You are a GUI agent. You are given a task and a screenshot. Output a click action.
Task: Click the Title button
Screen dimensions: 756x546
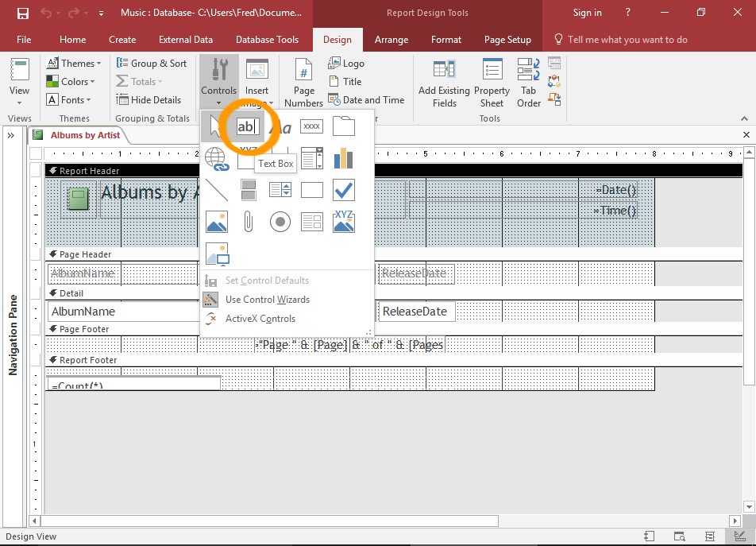click(345, 82)
